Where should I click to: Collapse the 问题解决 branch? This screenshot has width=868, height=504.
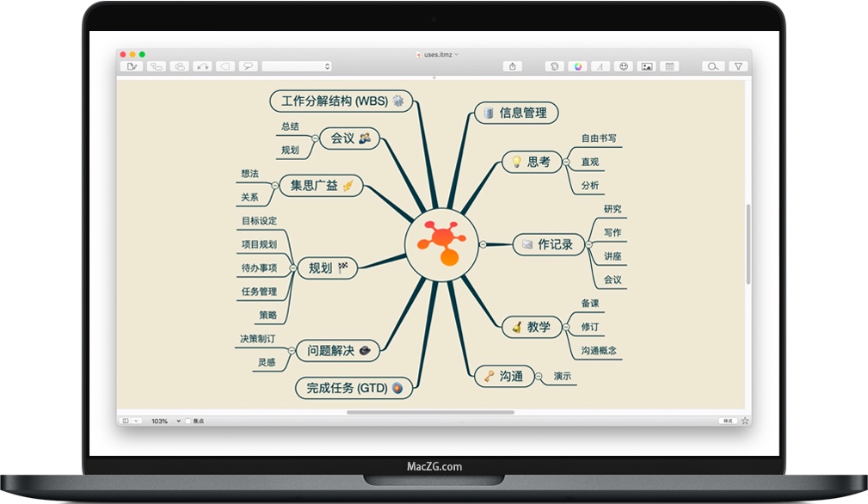coord(292,351)
